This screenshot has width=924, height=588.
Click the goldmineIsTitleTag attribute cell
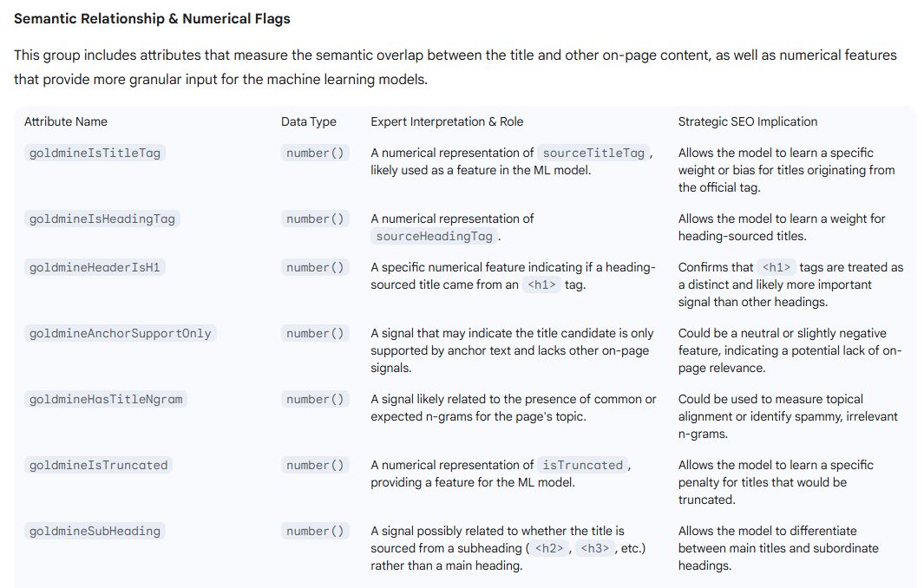click(x=95, y=154)
